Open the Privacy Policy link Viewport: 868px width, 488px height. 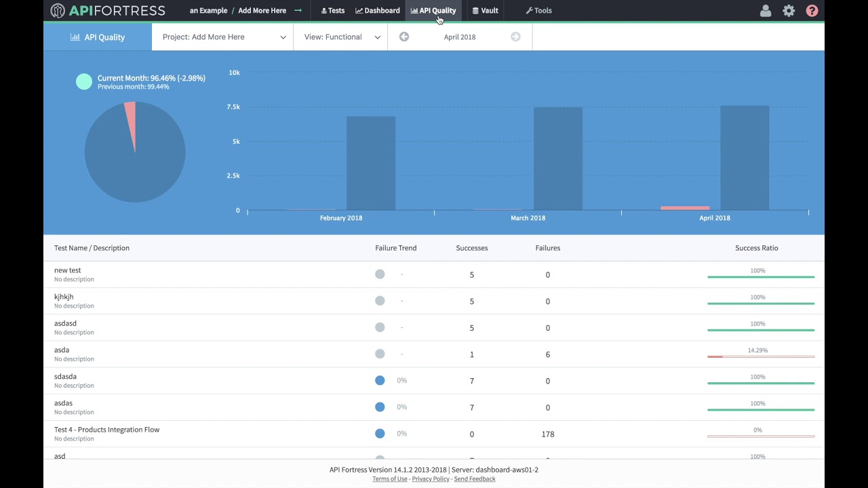(431, 479)
